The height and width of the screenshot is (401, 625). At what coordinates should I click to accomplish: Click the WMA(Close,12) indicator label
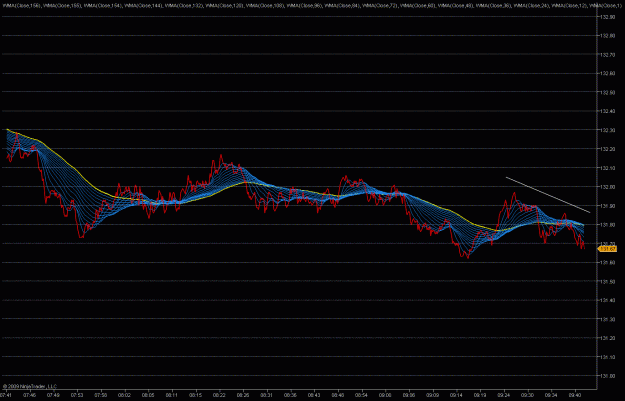pos(569,6)
